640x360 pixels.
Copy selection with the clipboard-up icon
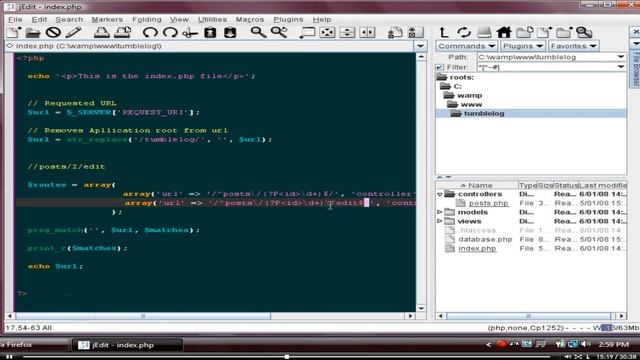coord(210,32)
